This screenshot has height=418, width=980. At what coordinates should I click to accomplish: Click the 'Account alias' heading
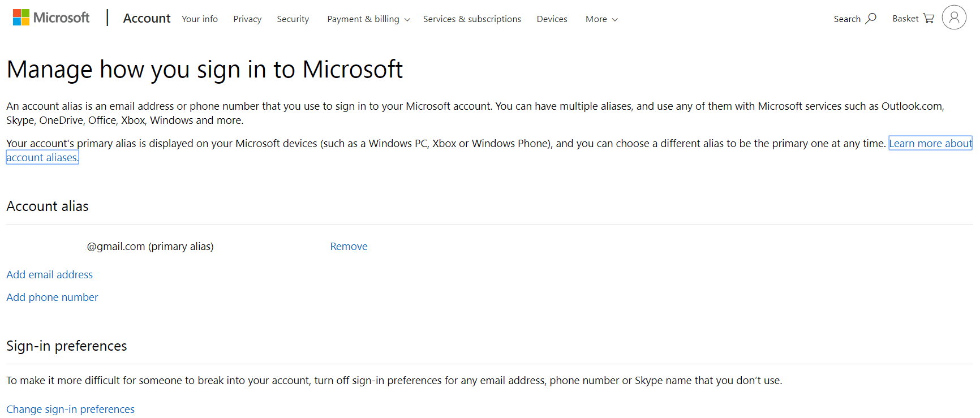click(x=48, y=206)
